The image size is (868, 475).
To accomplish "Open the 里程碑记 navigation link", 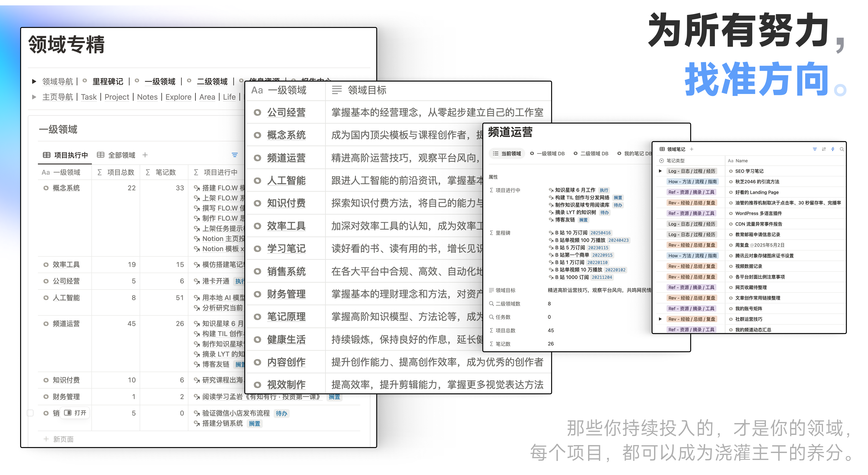I will pyautogui.click(x=108, y=81).
